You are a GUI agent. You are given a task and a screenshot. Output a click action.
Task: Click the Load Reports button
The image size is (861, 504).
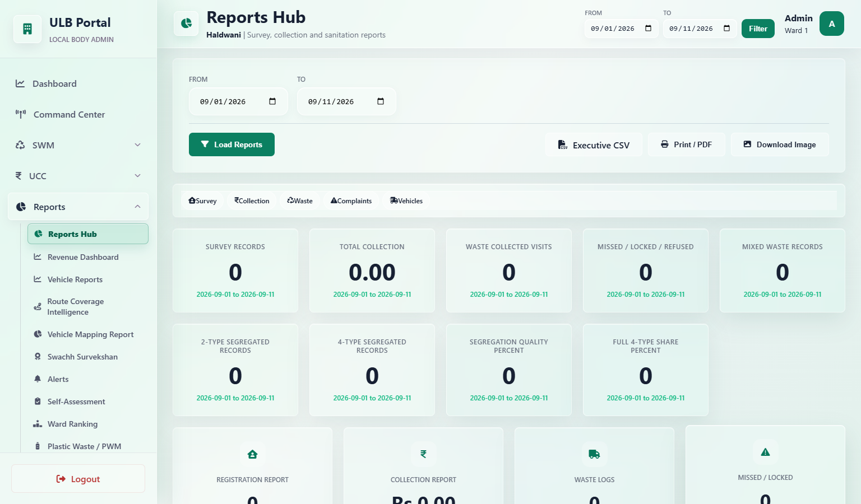232,144
